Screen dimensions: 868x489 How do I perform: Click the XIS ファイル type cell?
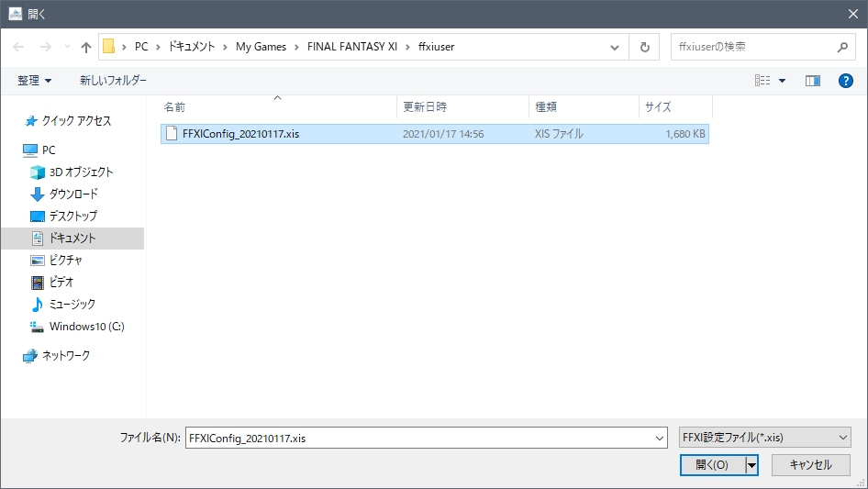559,134
